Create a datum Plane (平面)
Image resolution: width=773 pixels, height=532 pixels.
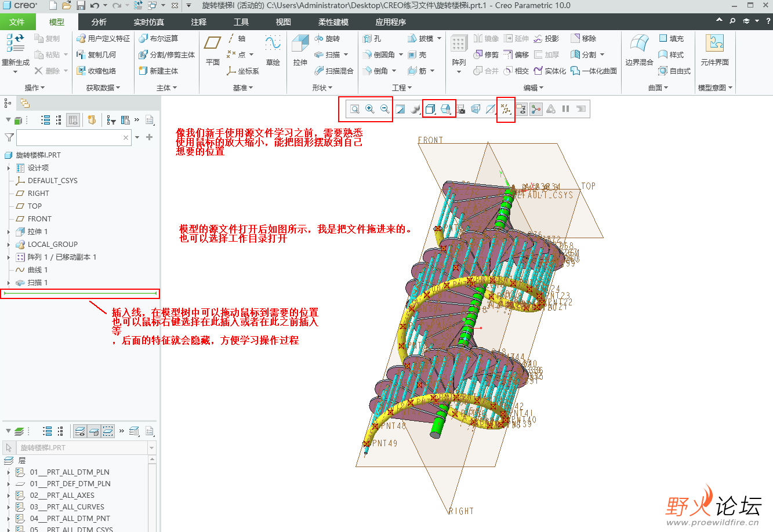coord(213,50)
